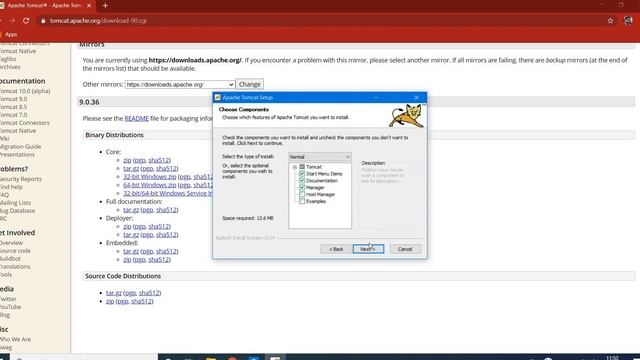Click the Change mirror button
The image size is (640, 360).
click(249, 84)
